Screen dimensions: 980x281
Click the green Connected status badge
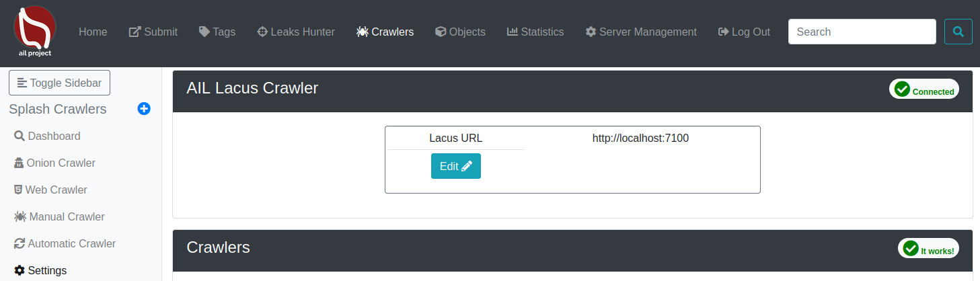click(924, 89)
